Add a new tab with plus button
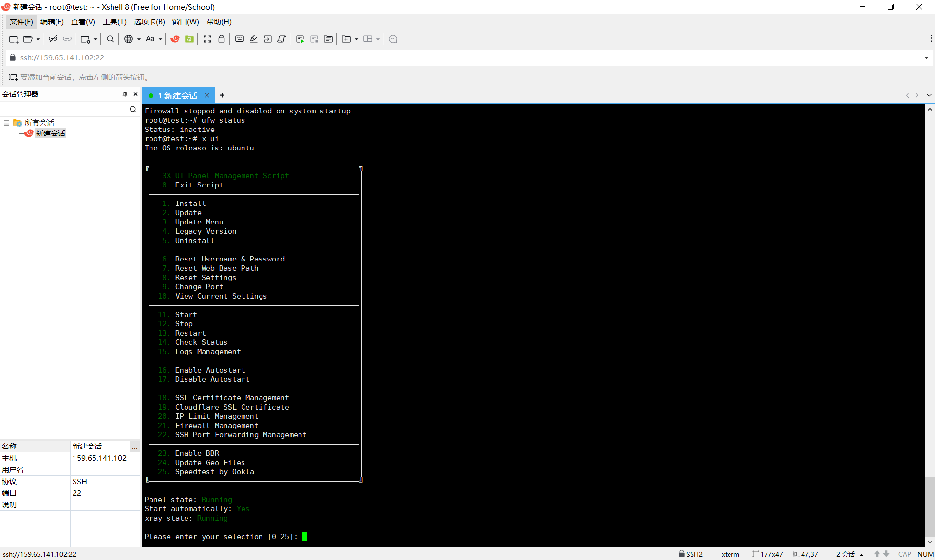 [x=222, y=95]
